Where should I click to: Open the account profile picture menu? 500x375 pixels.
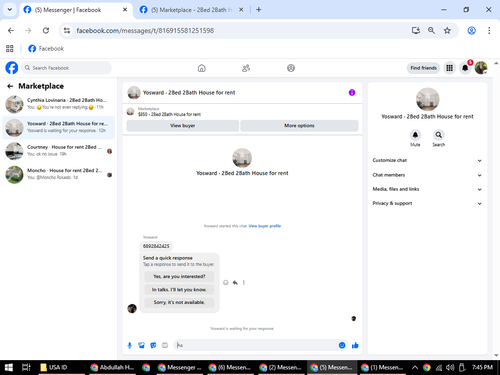(481, 68)
